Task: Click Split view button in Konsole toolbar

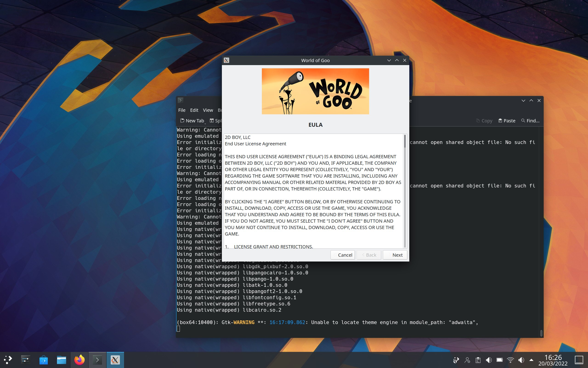Action: click(x=216, y=121)
